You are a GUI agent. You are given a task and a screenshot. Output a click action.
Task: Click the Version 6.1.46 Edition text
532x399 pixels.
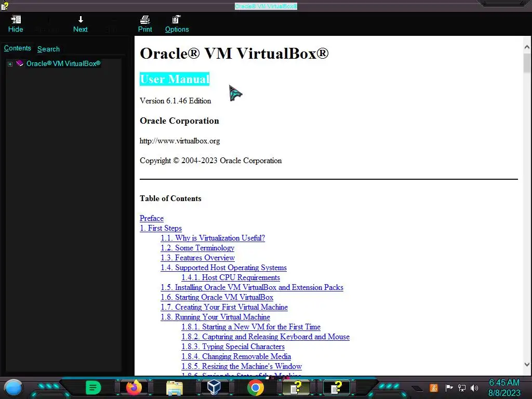pos(176,101)
